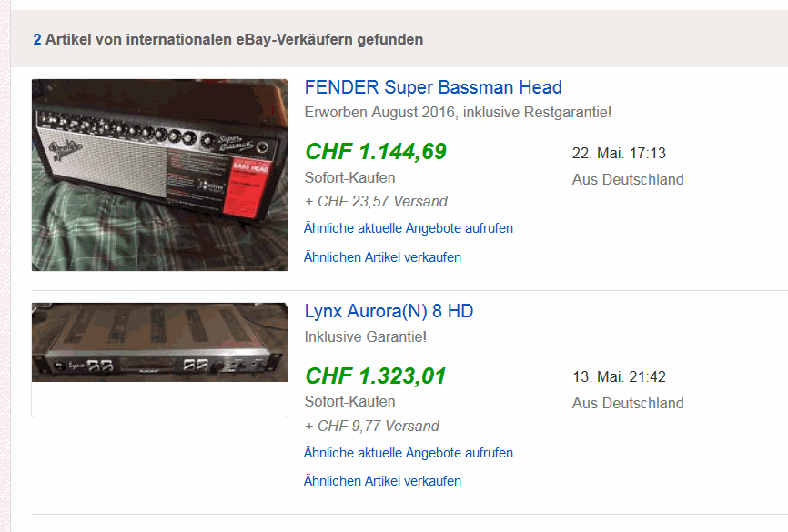Open the FENDER Super Bassman Head listing title
The image size is (788, 532).
(x=433, y=87)
